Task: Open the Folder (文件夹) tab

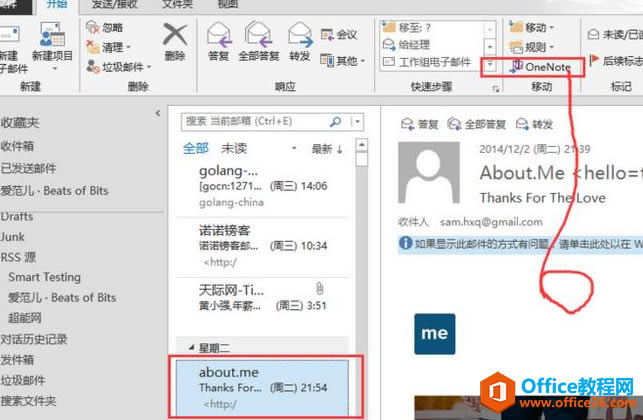Action: click(177, 4)
